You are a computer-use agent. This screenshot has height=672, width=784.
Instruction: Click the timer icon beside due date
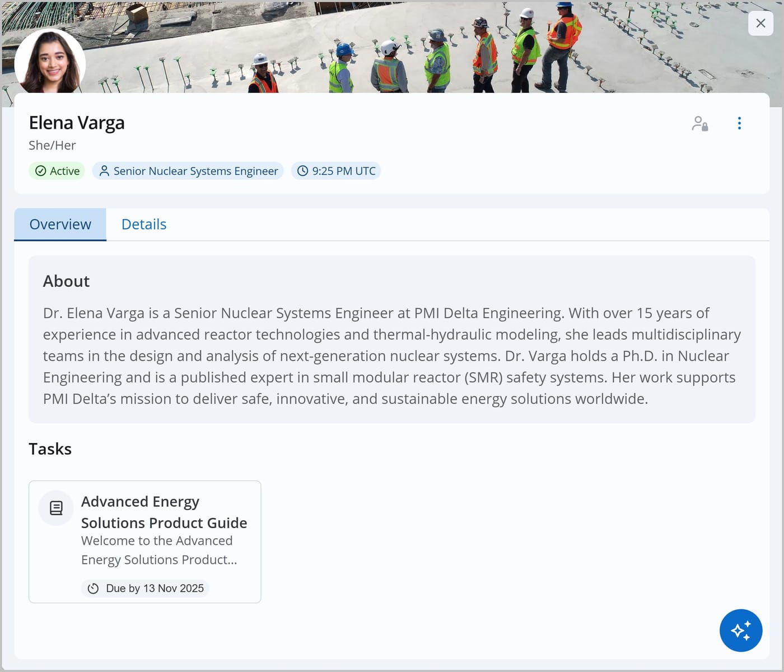click(x=94, y=589)
